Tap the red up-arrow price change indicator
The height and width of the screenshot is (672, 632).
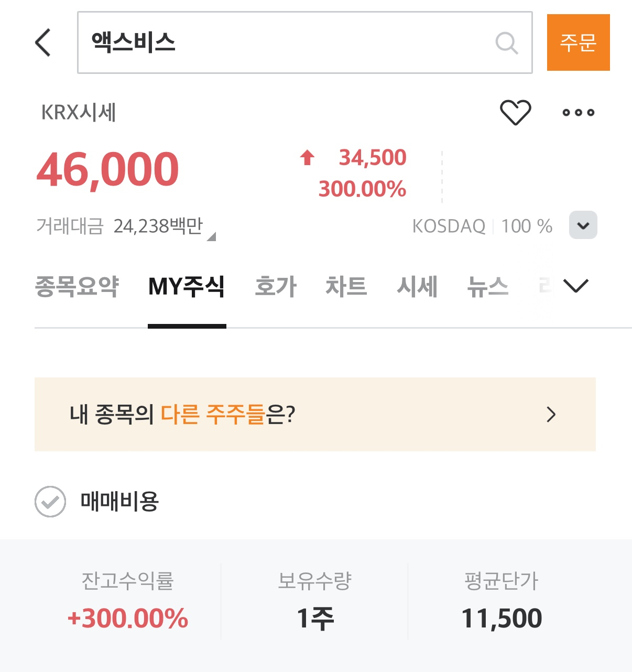[x=308, y=157]
